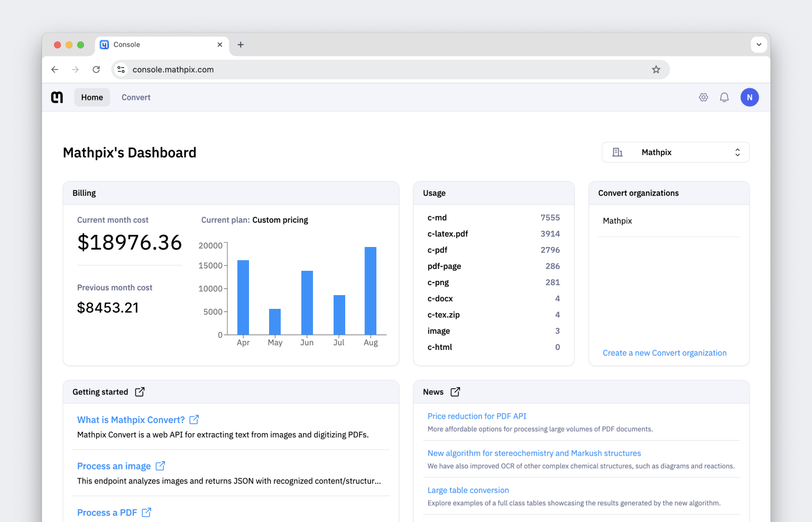The height and width of the screenshot is (522, 812).
Task: Click the c-pdf usage row
Action: [x=494, y=250]
